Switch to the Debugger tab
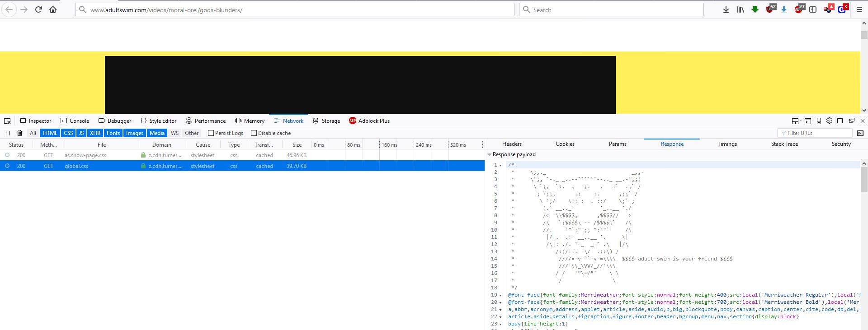Image resolution: width=868 pixels, height=330 pixels. 115,121
